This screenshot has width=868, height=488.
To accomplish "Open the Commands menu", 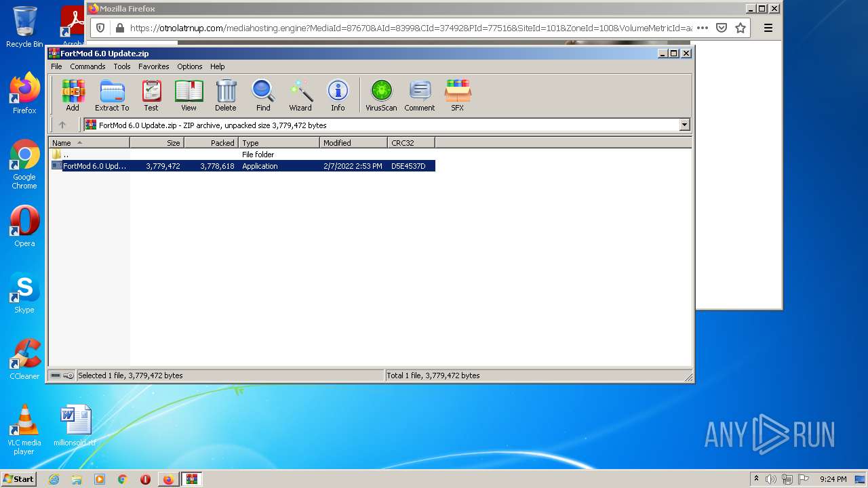I will 87,66.
